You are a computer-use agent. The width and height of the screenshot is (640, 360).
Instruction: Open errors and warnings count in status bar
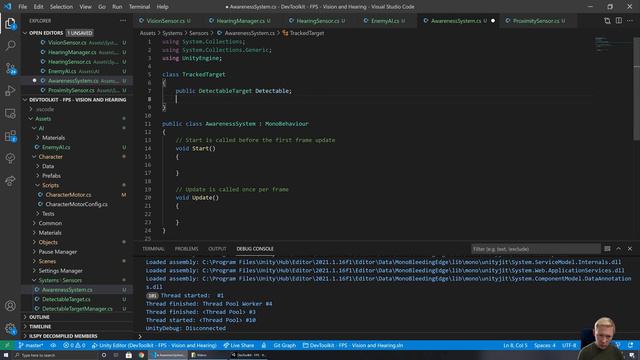[74, 345]
